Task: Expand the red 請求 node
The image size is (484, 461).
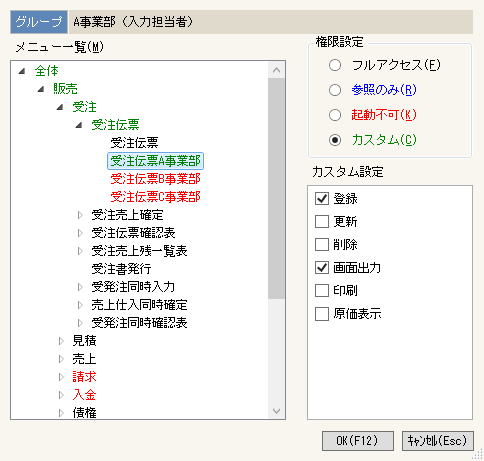Action: click(61, 377)
